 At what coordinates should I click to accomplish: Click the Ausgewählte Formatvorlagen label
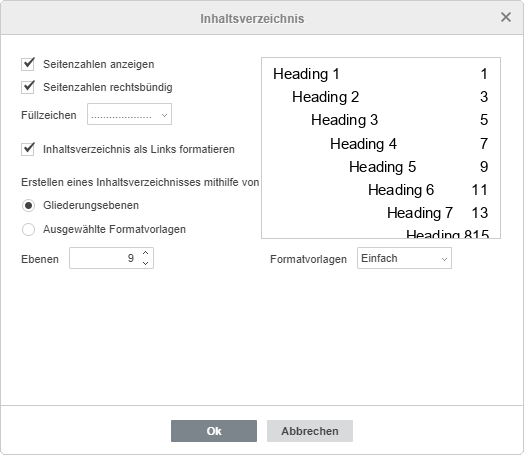114,229
